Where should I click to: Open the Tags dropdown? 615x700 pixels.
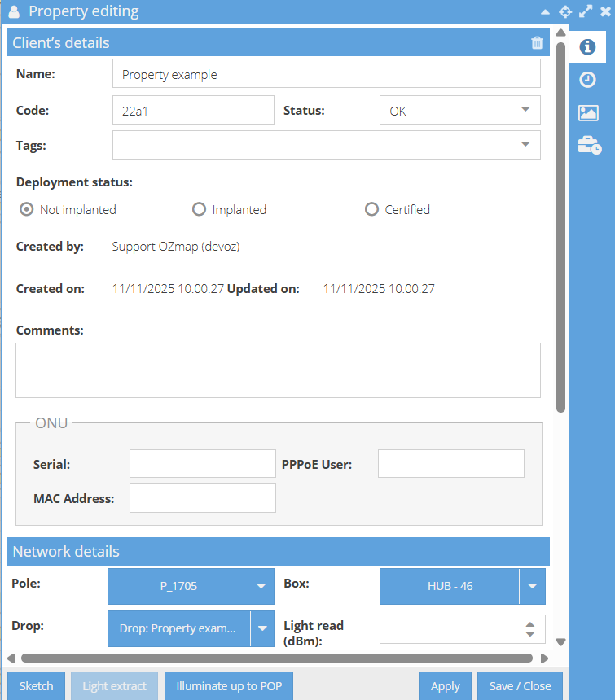click(327, 145)
